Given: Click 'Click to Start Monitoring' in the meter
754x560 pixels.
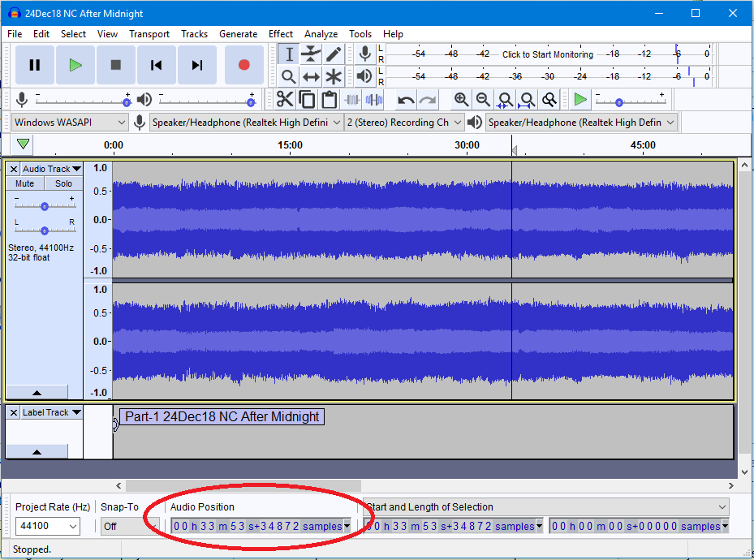Looking at the screenshot, I should pos(547,54).
